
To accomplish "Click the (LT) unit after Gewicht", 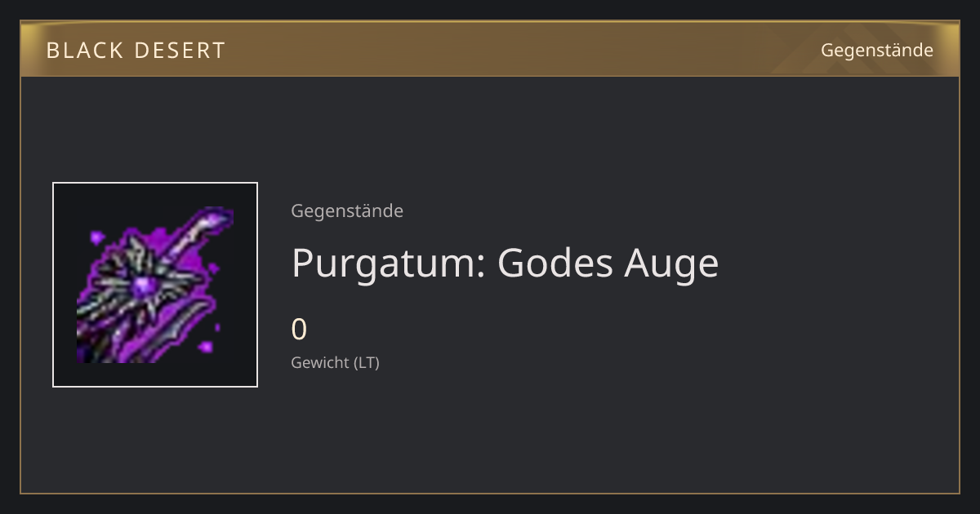I will point(366,362).
